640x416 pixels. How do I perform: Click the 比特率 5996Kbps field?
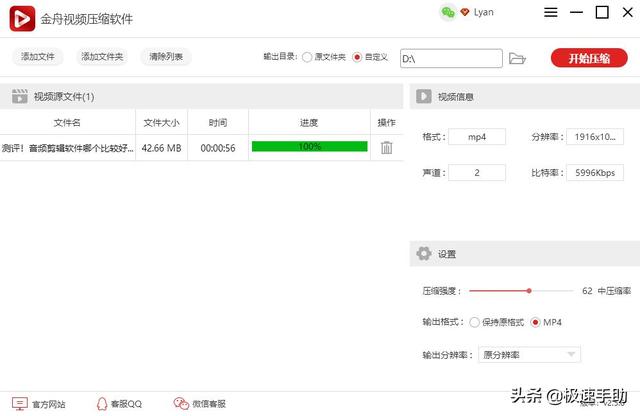coord(595,173)
